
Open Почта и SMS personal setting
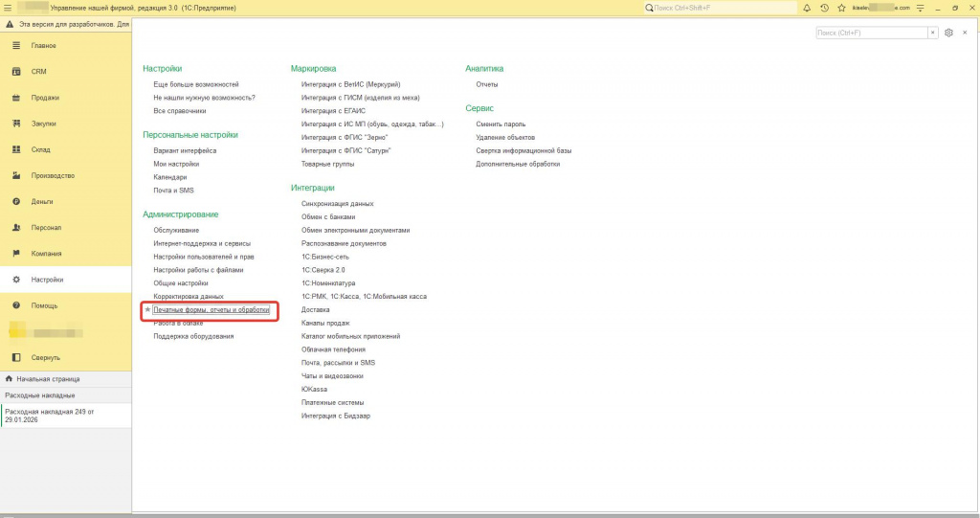[173, 191]
